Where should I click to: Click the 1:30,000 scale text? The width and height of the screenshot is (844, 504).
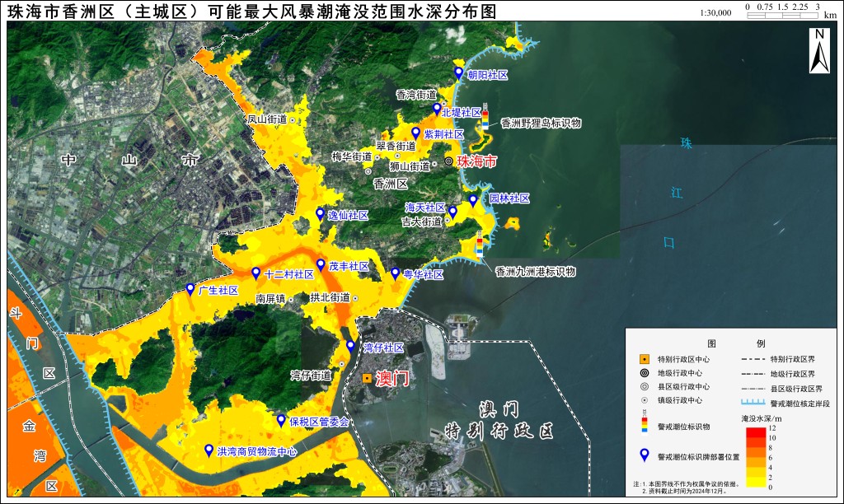[715, 13]
